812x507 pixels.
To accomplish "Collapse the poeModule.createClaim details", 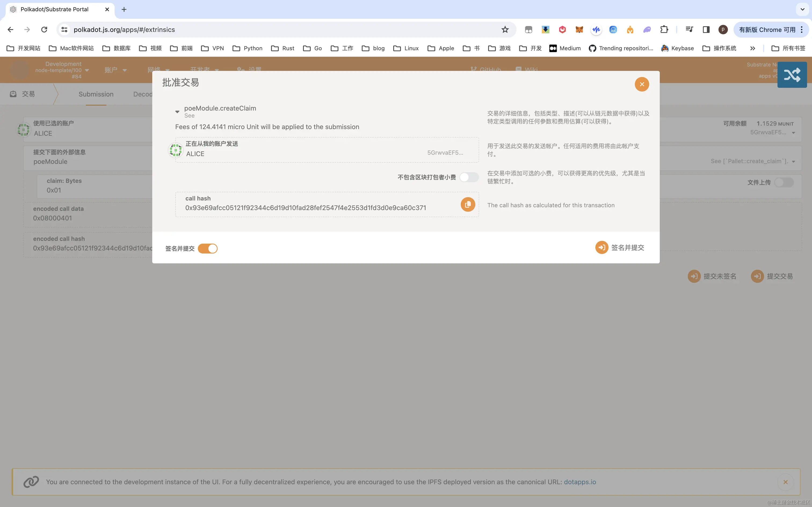I will 177,112.
